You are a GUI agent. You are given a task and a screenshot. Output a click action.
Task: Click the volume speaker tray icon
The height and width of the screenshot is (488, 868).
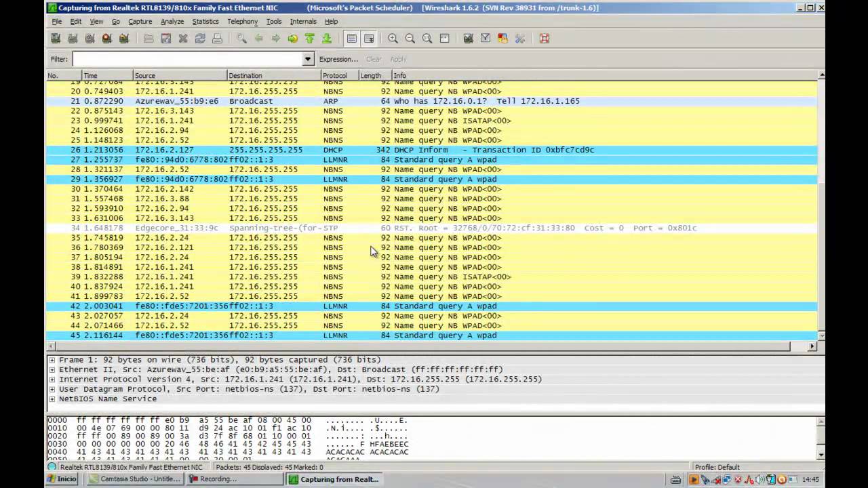click(x=759, y=480)
